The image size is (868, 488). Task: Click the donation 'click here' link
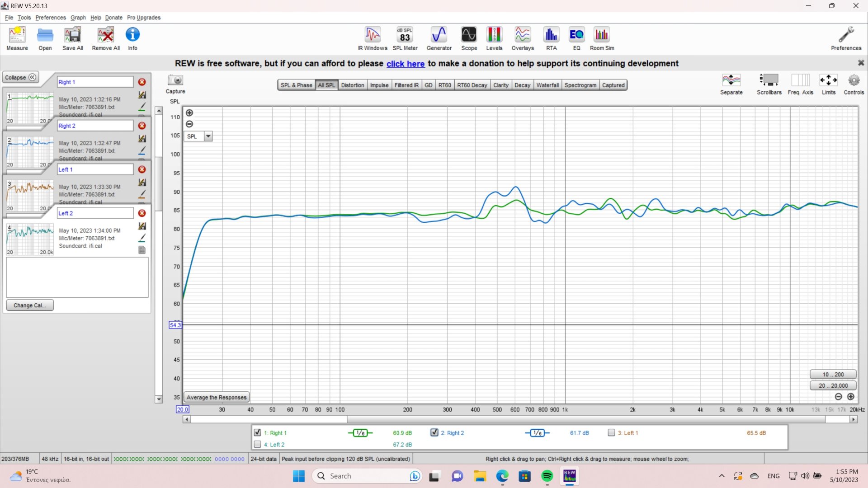[406, 64]
